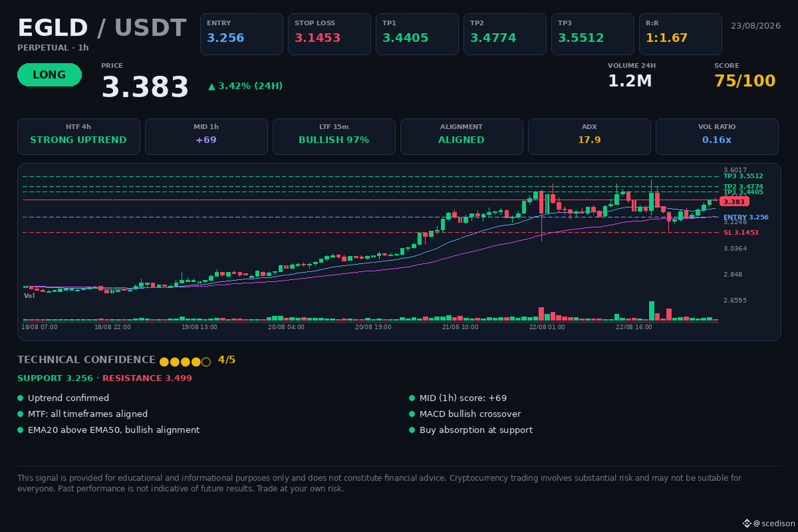Click the red current-price tag on the chart axis
This screenshot has height=532, width=798.
click(x=734, y=202)
